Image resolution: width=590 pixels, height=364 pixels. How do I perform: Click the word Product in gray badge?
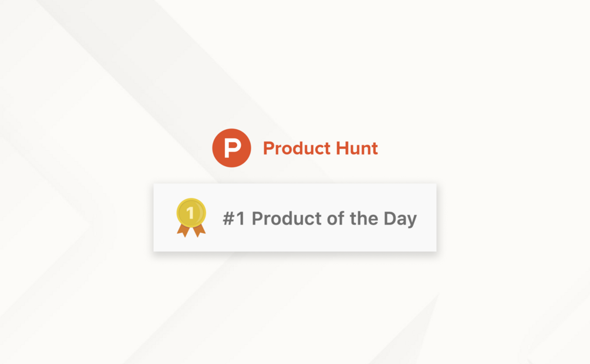286,218
